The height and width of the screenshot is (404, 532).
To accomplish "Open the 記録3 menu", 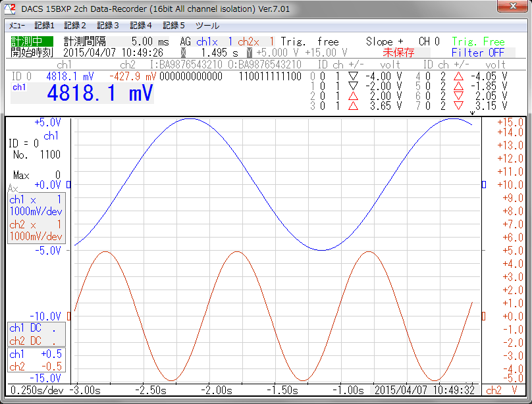I will coord(108,26).
